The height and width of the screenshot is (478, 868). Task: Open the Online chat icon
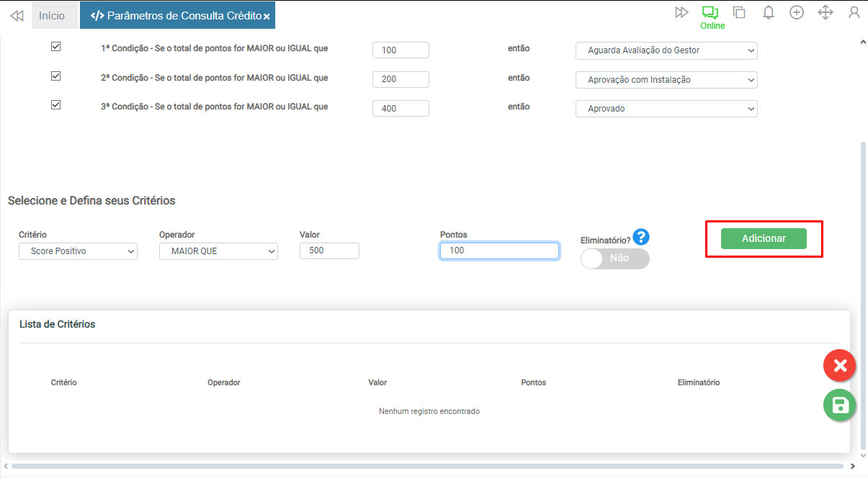pyautogui.click(x=710, y=12)
